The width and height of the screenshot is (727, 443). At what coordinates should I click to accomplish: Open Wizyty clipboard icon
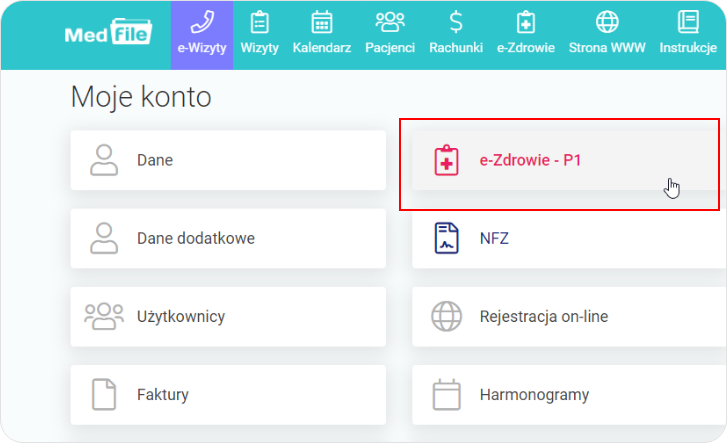(260, 23)
